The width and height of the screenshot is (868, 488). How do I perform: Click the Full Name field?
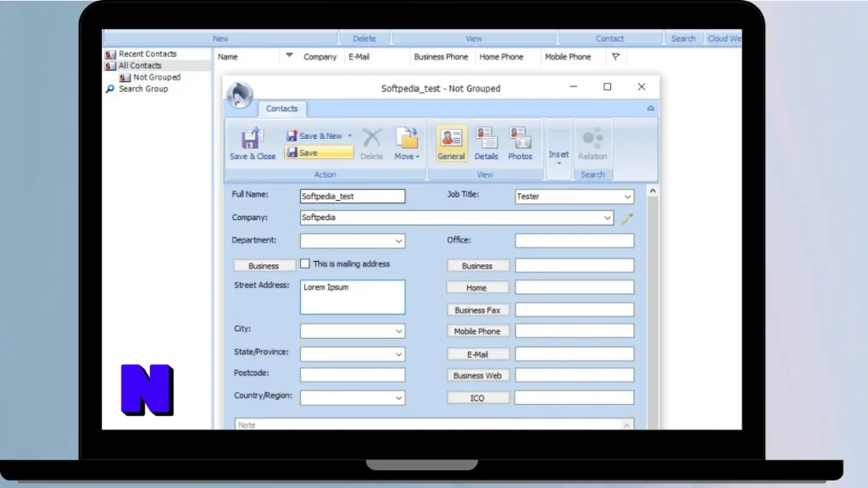pyautogui.click(x=353, y=196)
